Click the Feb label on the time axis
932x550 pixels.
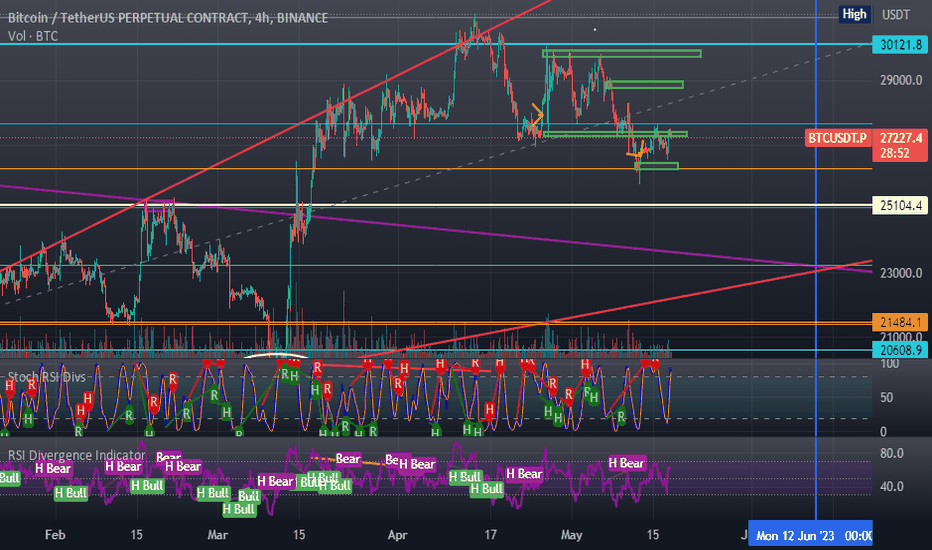coord(55,535)
